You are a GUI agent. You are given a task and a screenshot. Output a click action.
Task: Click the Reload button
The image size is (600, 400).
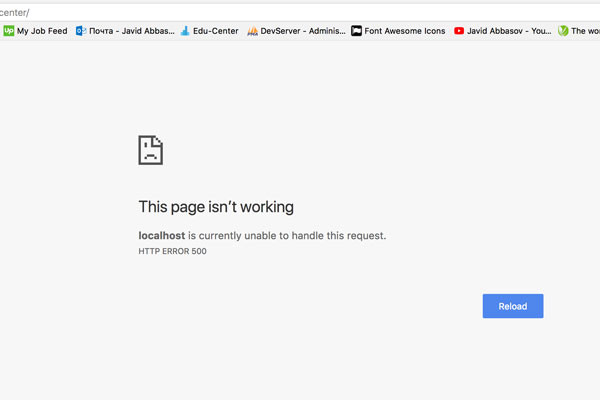tap(513, 306)
